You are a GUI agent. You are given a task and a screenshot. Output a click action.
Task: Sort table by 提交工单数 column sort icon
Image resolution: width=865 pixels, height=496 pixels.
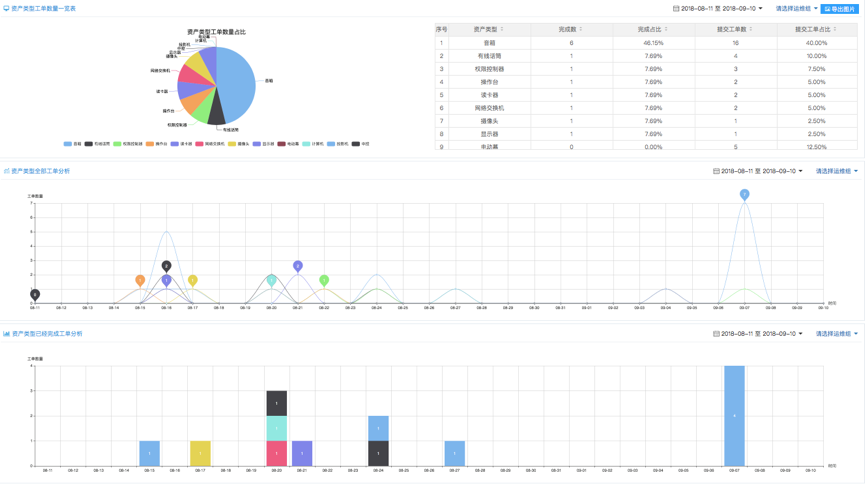(x=751, y=30)
